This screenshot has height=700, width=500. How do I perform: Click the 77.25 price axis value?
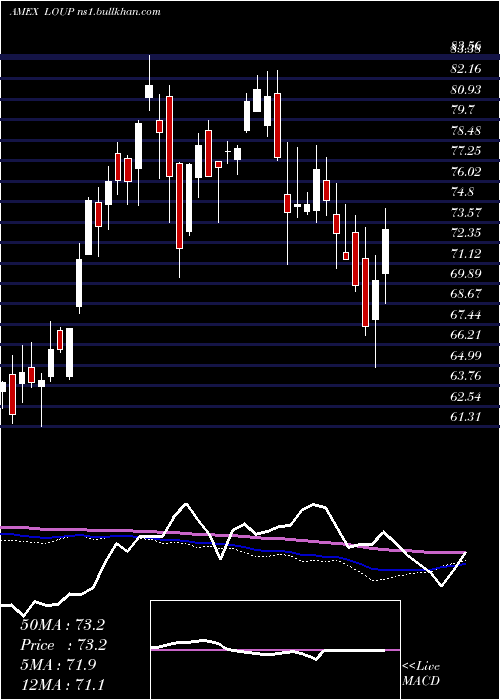(x=467, y=150)
